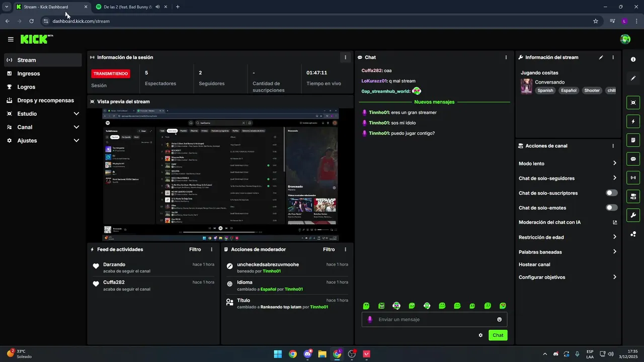Open Palabras baneadas chevron

tap(615, 252)
